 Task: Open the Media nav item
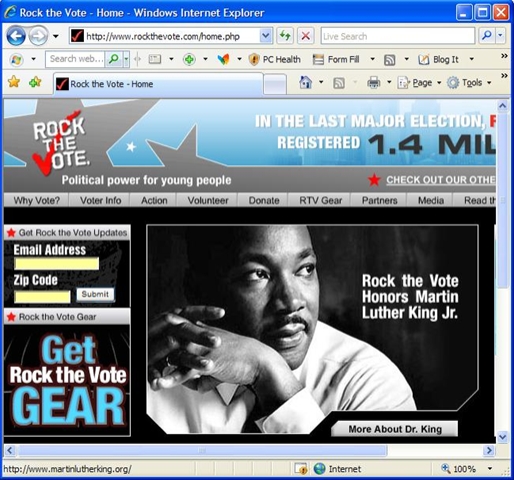point(431,200)
